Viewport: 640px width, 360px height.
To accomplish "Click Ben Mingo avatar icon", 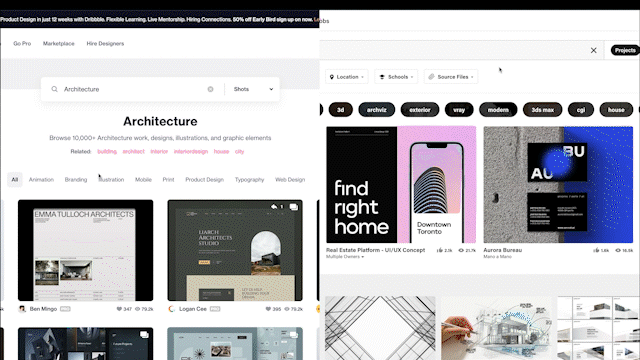I will pyautogui.click(x=22, y=309).
